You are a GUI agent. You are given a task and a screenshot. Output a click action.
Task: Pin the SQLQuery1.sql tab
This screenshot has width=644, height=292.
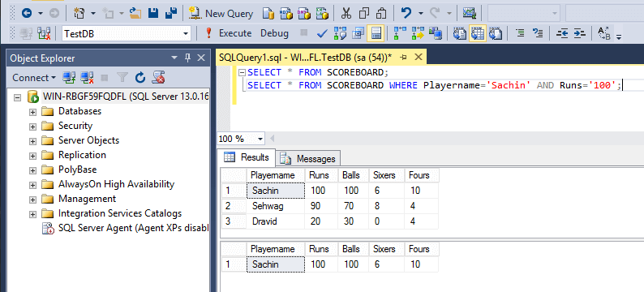tap(403, 58)
